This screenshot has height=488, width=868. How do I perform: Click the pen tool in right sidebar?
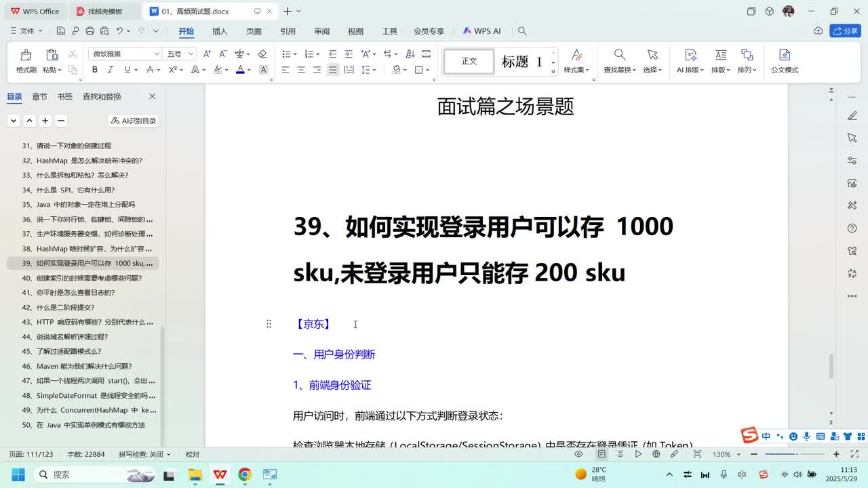pyautogui.click(x=852, y=116)
